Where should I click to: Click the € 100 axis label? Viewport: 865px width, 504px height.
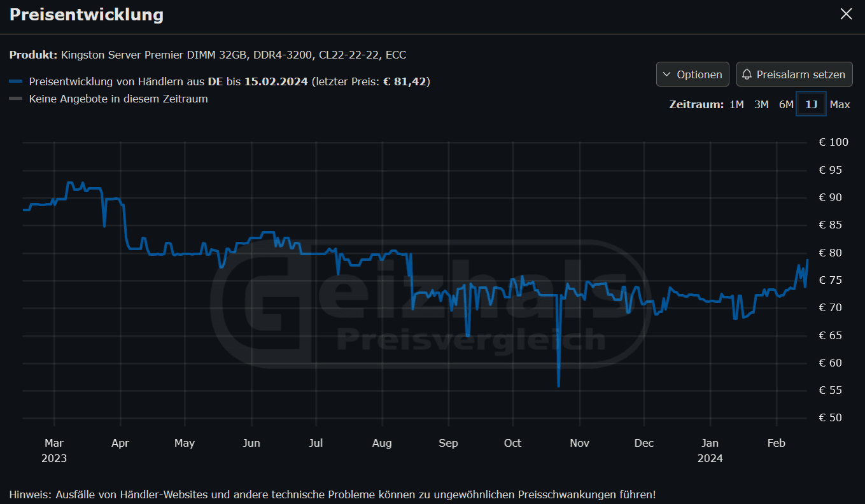point(833,142)
